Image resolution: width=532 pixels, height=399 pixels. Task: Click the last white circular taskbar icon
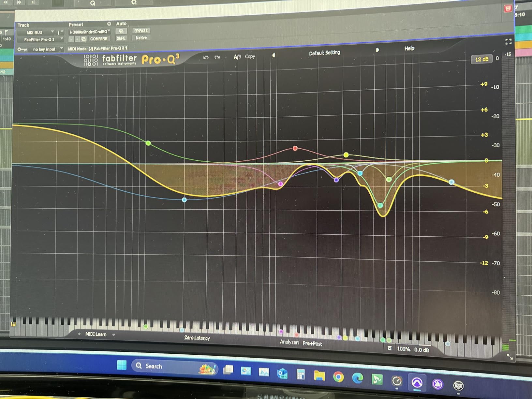[458, 386]
